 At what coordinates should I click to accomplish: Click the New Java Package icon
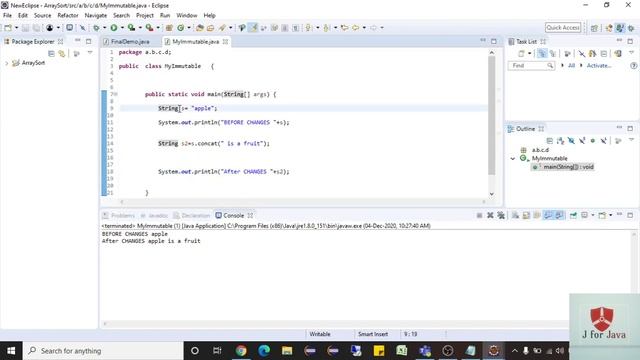169,28
